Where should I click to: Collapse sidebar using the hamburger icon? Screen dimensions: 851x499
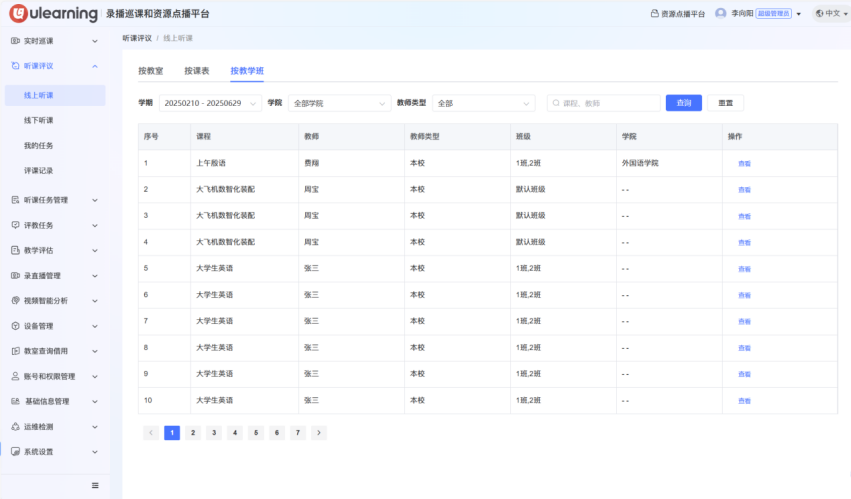(x=95, y=485)
